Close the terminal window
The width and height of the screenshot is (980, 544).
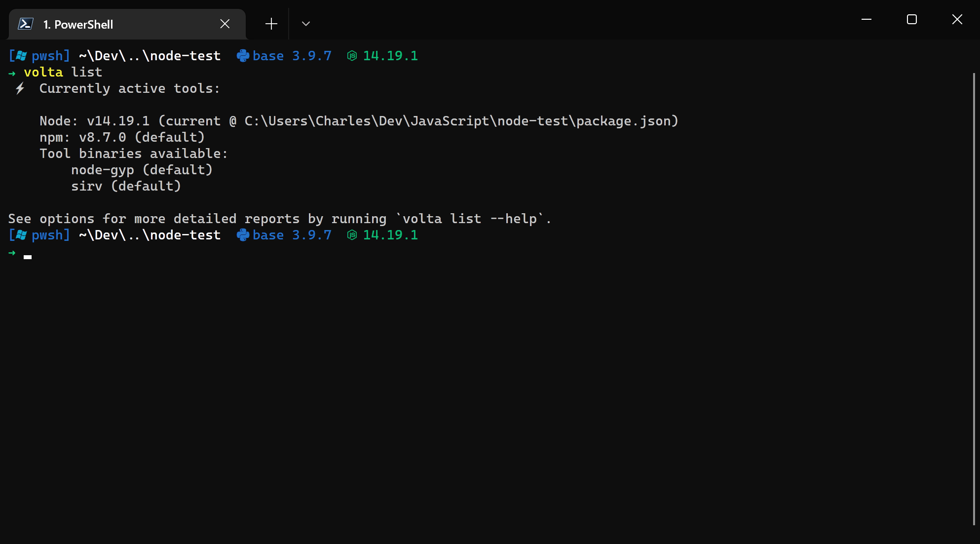(957, 19)
